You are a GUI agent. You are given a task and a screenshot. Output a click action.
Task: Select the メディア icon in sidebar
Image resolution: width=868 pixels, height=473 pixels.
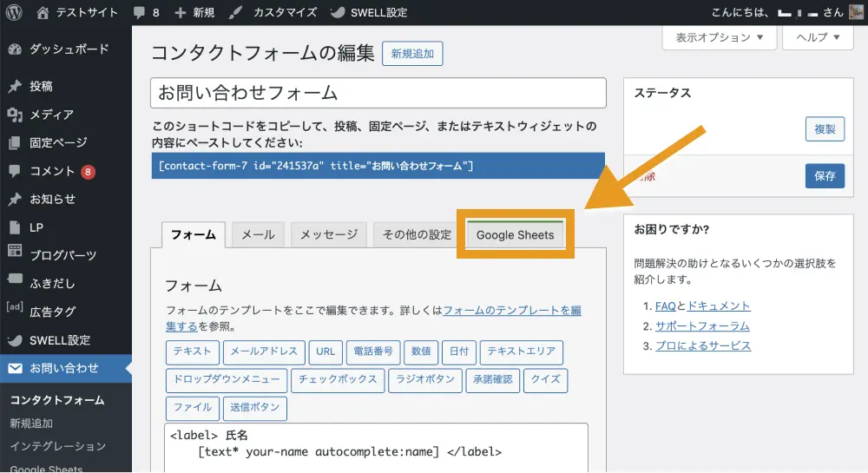15,115
